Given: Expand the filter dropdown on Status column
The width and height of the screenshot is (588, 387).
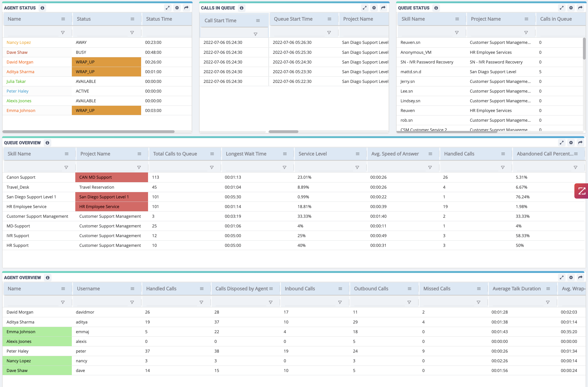Looking at the screenshot, I should 132,33.
